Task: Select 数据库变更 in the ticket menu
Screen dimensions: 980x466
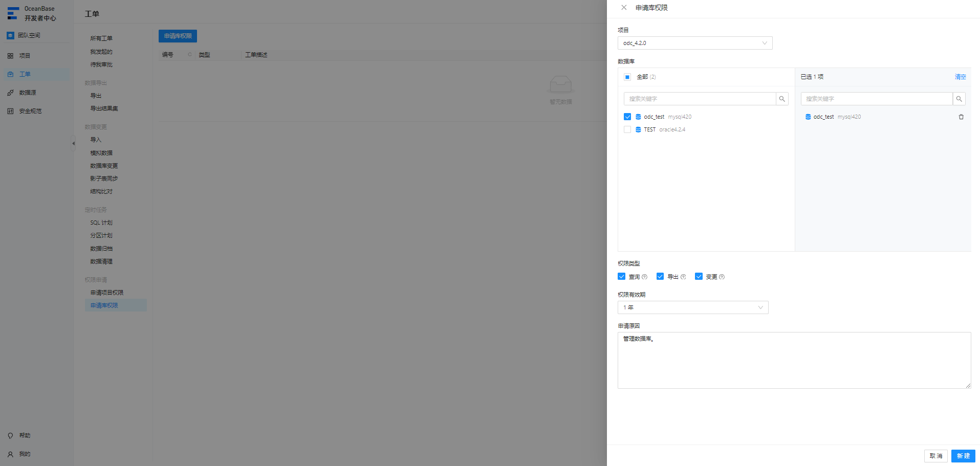Action: point(104,166)
